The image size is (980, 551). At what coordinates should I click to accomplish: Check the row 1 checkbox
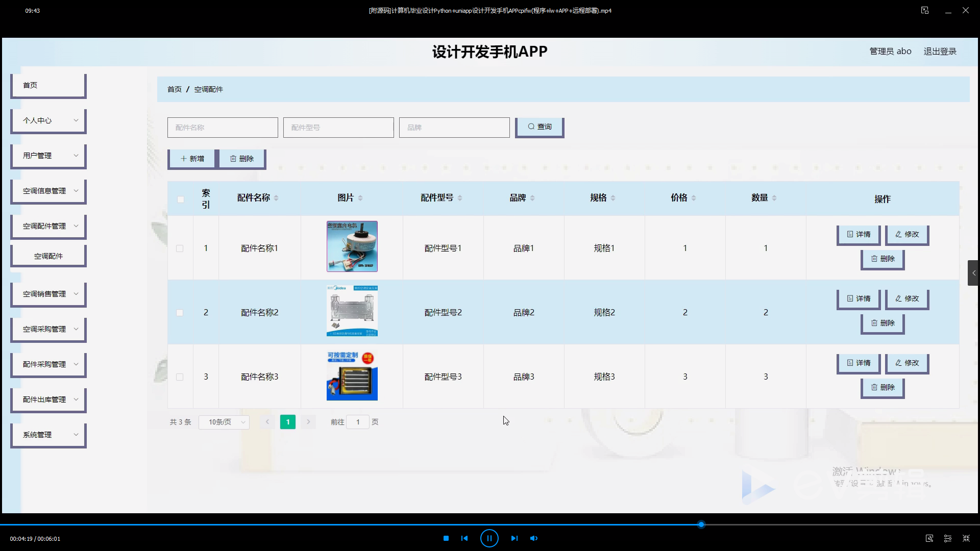pos(180,248)
